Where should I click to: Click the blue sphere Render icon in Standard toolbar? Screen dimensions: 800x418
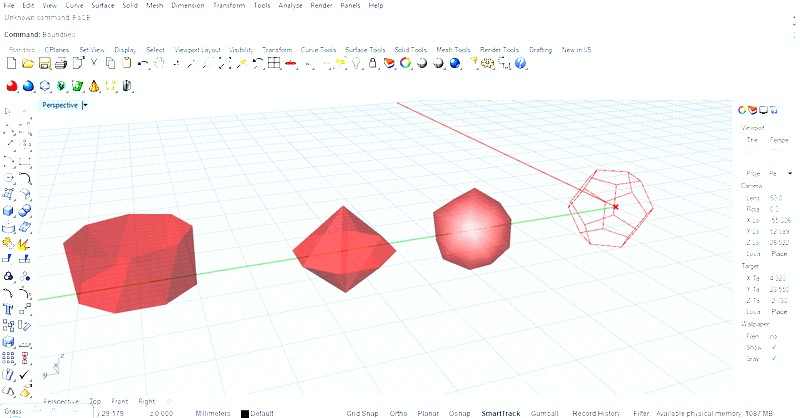click(x=455, y=63)
